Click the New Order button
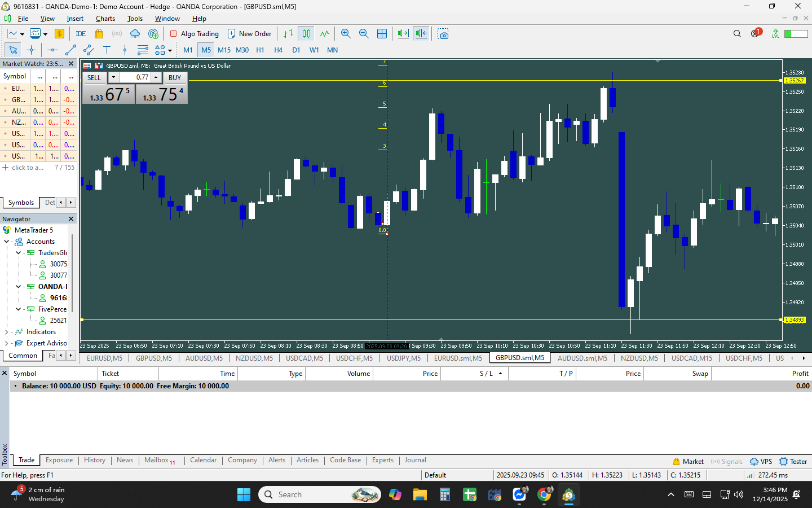This screenshot has width=812, height=508. pos(249,34)
